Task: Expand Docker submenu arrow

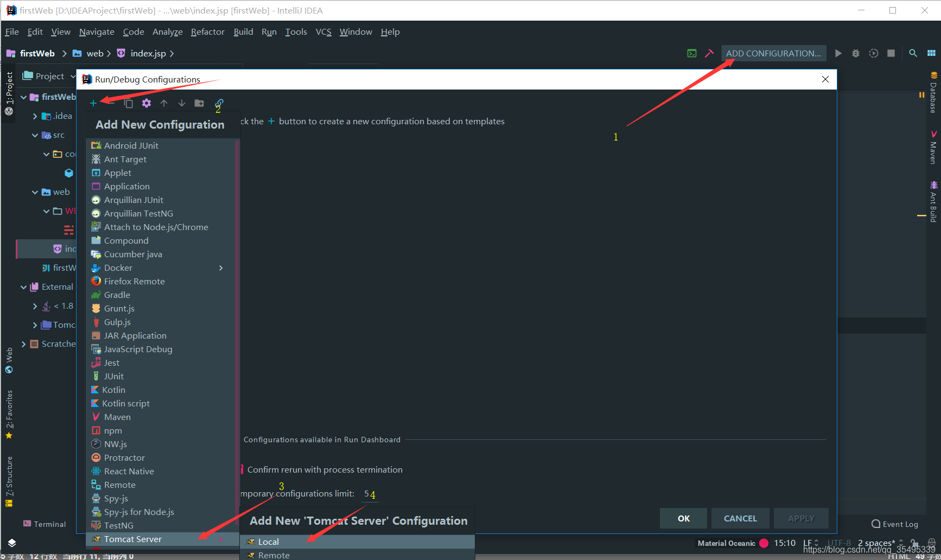Action: click(x=221, y=268)
